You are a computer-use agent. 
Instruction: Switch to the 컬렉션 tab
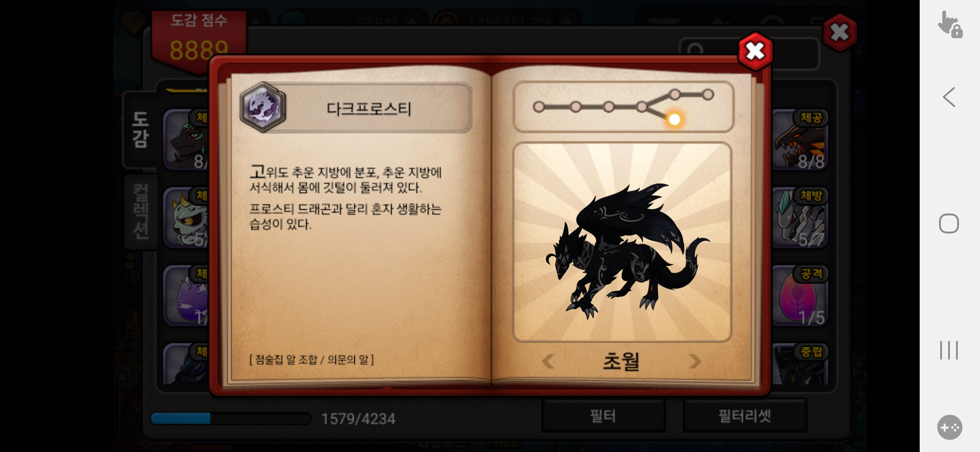[141, 211]
